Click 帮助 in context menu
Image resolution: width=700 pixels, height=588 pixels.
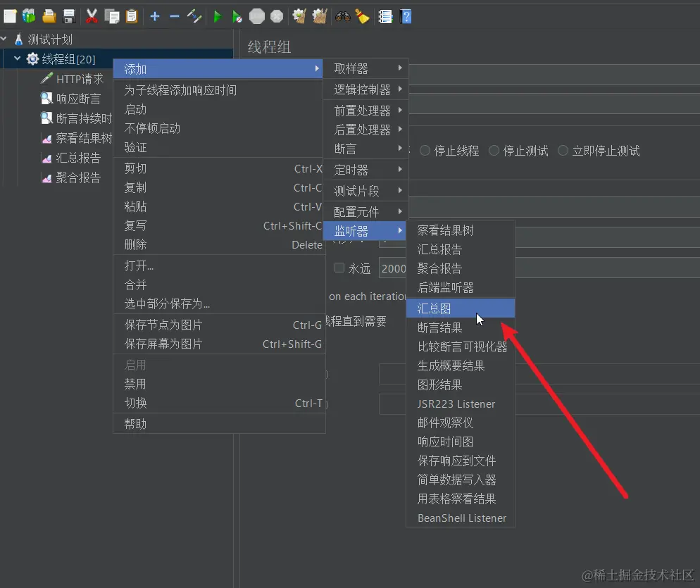click(218, 424)
